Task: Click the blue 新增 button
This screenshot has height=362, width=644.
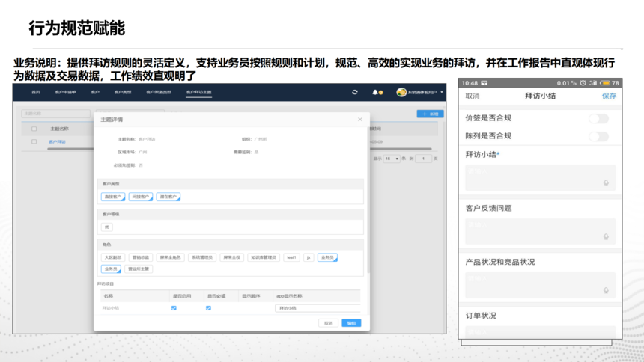Action: pos(430,114)
